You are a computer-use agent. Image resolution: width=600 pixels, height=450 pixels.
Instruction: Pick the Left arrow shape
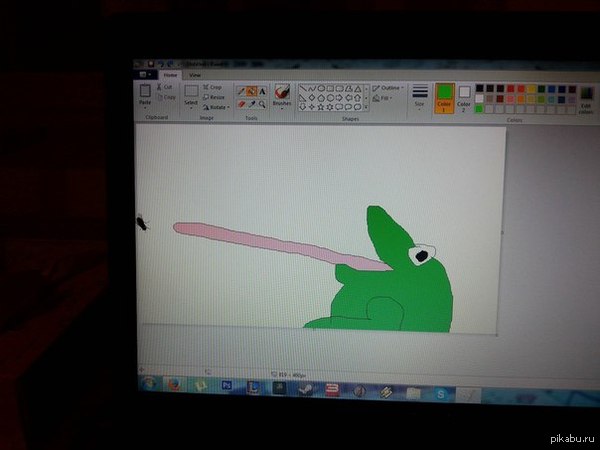349,98
